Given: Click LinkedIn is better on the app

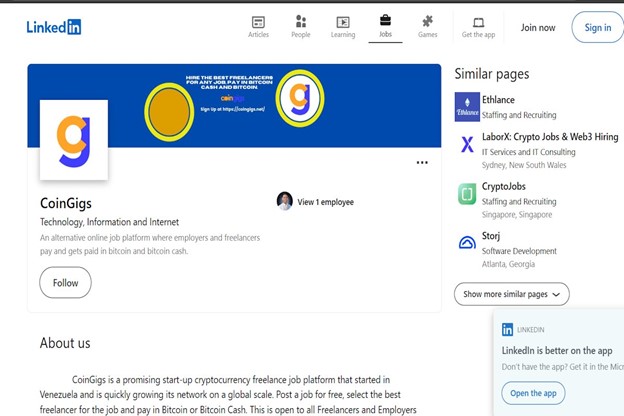Looking at the screenshot, I should 557,351.
